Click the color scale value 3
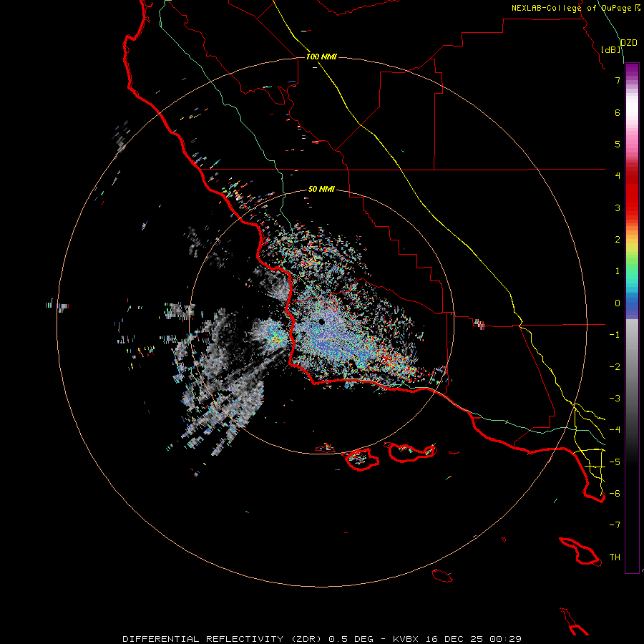The image size is (644, 644). 618,208
